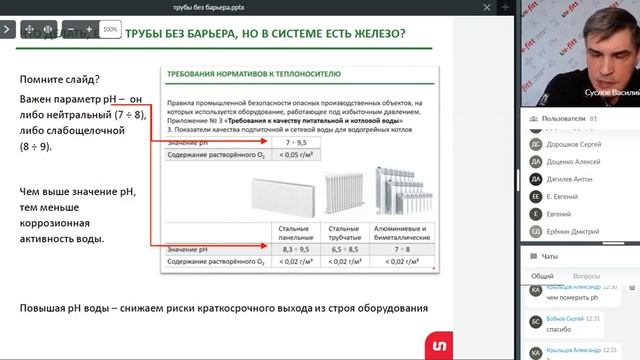Open the Пользователи panel header icon

pos(533,119)
